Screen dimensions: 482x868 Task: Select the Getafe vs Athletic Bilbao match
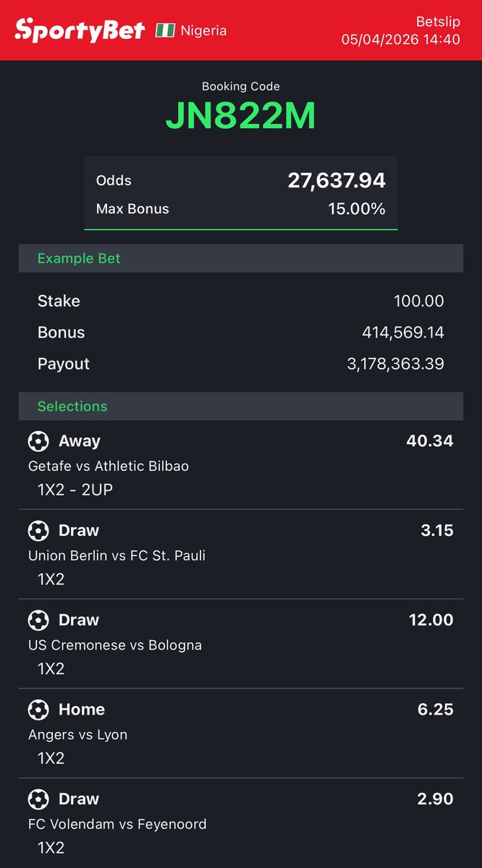coord(109,467)
